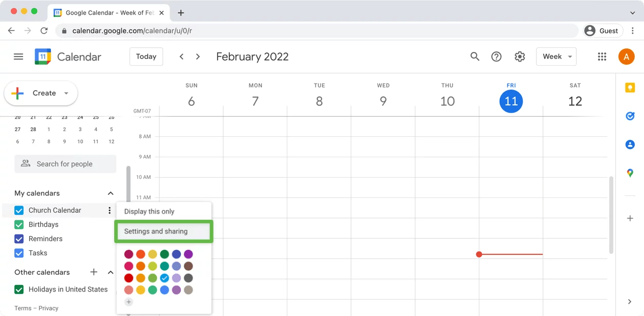The image size is (644, 316).
Task: Open the Week view dropdown
Action: (556, 56)
